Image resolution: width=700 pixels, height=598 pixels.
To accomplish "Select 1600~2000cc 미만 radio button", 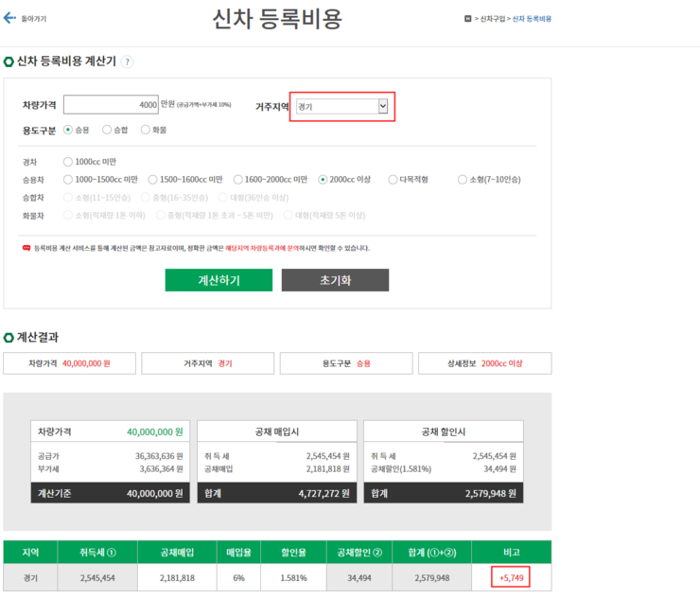I will click(238, 179).
